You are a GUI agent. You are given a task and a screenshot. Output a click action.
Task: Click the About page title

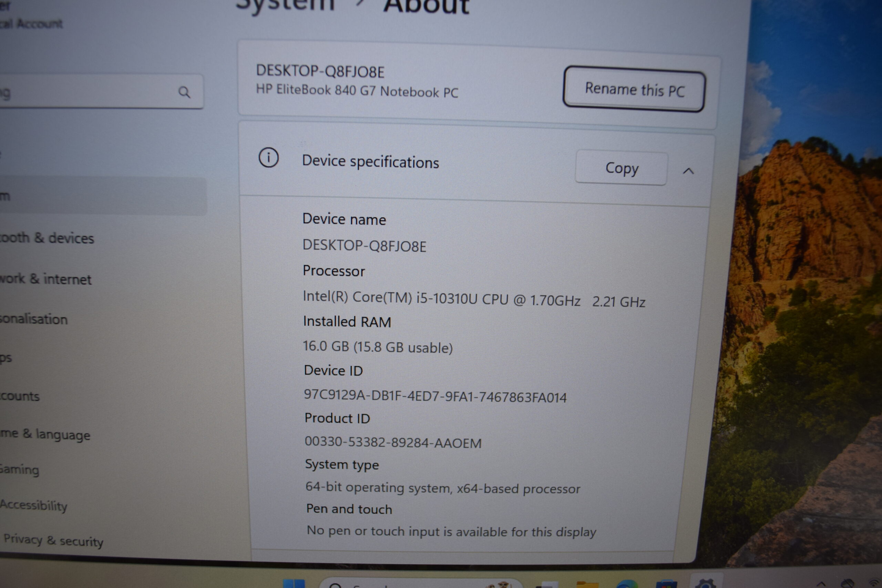[x=426, y=7]
